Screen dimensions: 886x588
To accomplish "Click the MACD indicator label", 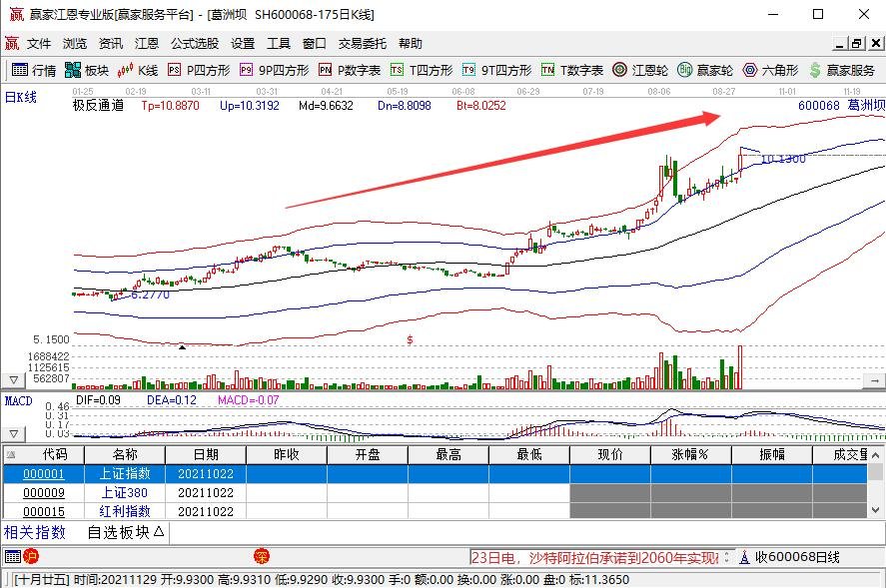I will pyautogui.click(x=19, y=401).
